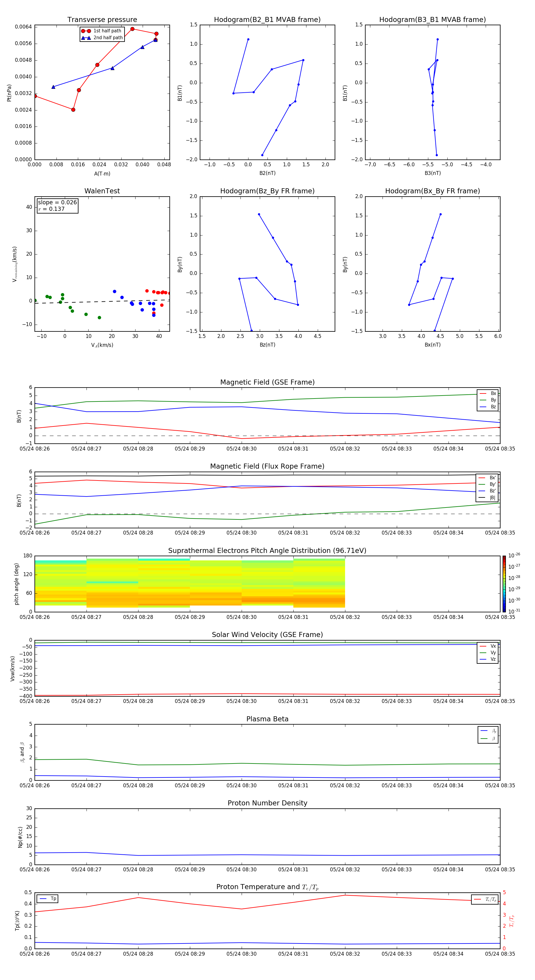Click the '180' tick on pitch angle axis
Viewport: 535px width, 980px height.
coord(28,556)
